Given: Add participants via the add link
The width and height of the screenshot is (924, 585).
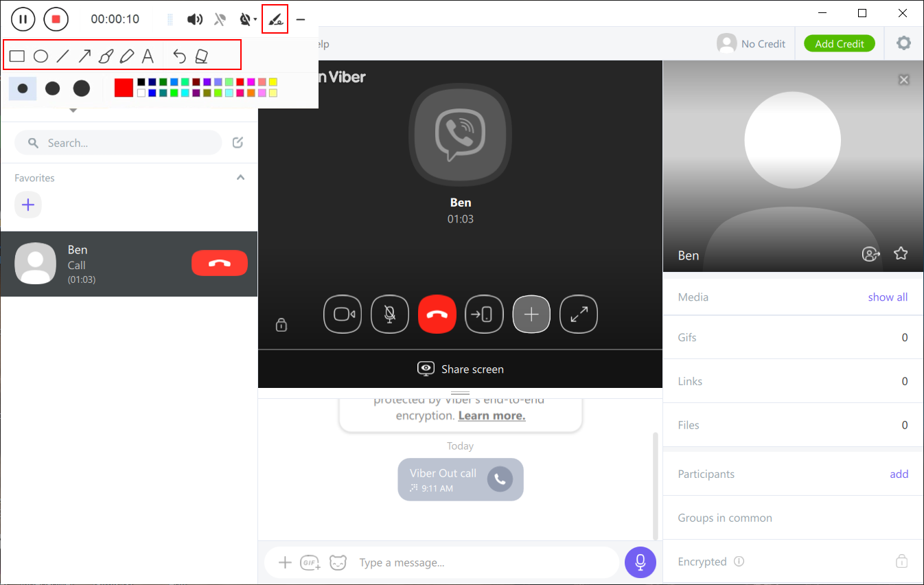Looking at the screenshot, I should click(899, 474).
